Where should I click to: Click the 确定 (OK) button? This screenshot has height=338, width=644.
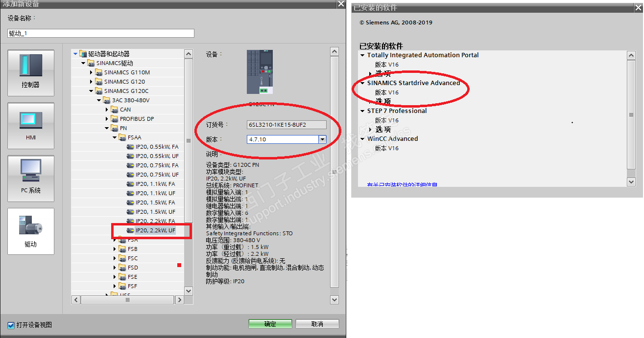(270, 324)
